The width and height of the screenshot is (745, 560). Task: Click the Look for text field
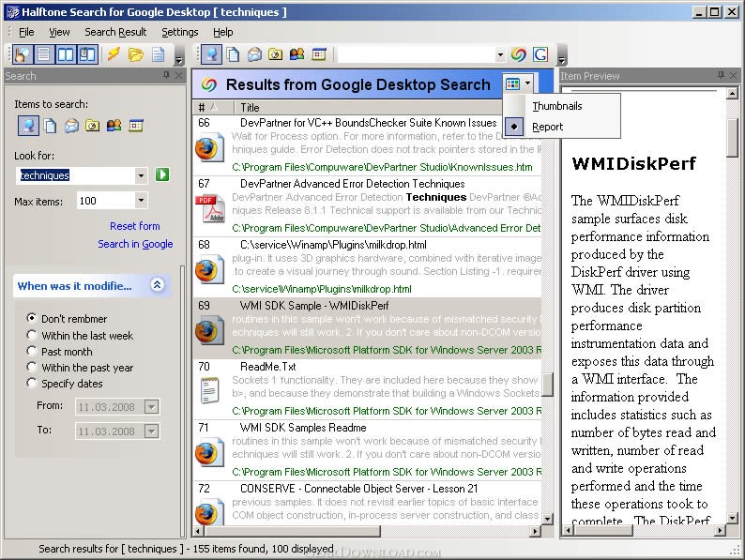76,175
